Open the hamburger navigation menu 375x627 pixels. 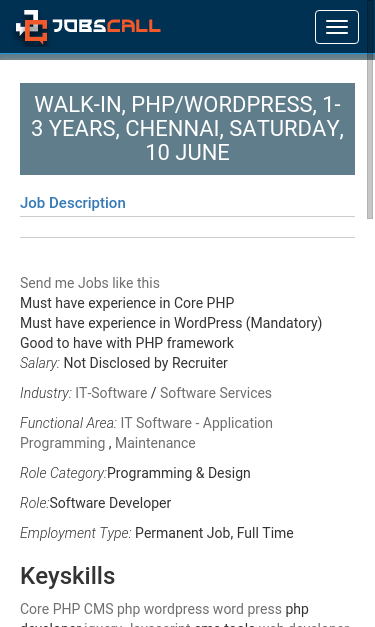coord(337,27)
